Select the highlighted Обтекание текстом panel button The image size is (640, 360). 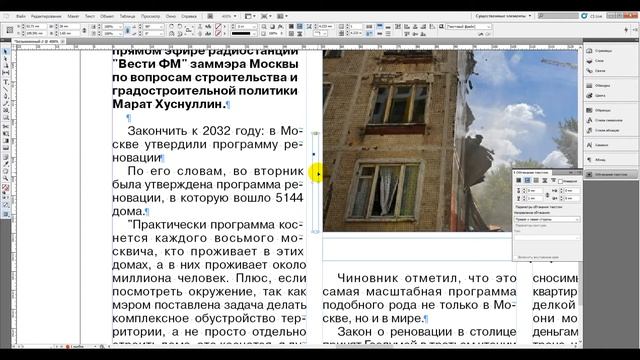[611, 174]
